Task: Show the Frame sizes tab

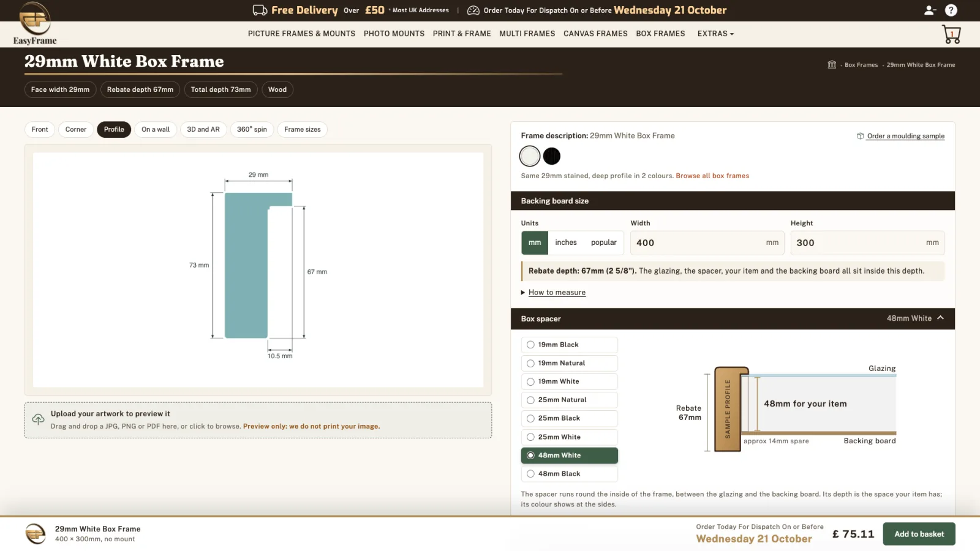Action: tap(303, 129)
